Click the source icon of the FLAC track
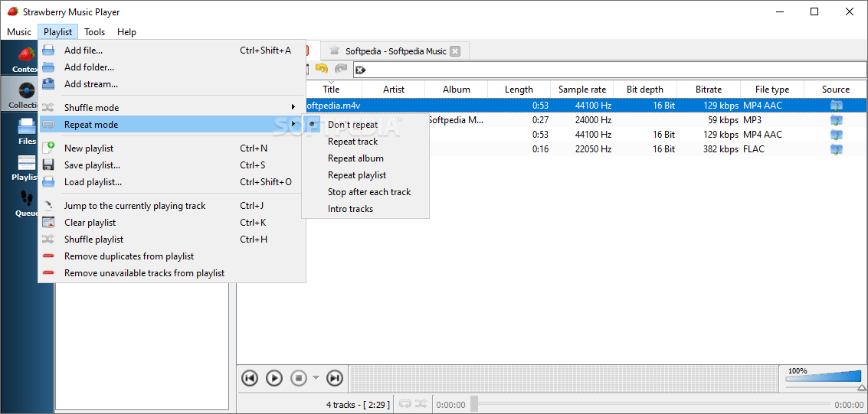This screenshot has width=868, height=414. pyautogui.click(x=836, y=148)
